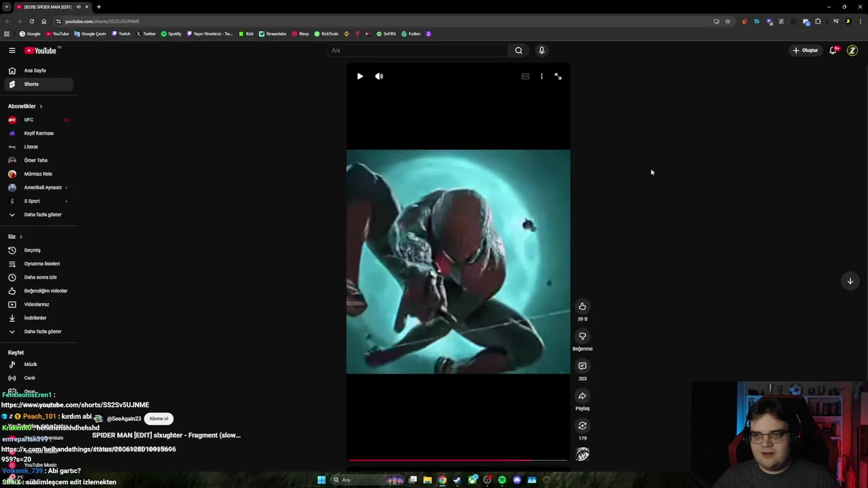
Task: Toggle the hamburger guide menu
Action: 12,50
